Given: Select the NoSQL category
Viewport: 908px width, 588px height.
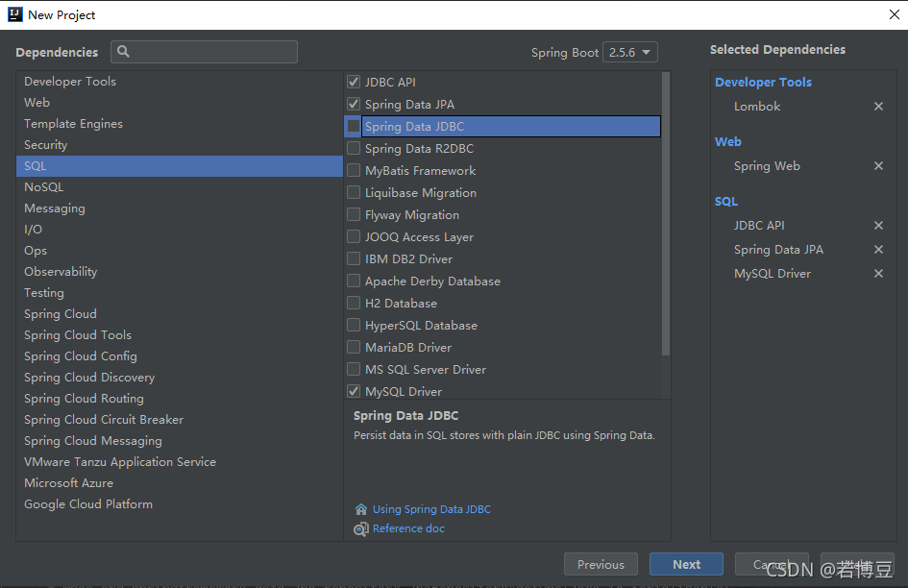Looking at the screenshot, I should tap(180, 187).
